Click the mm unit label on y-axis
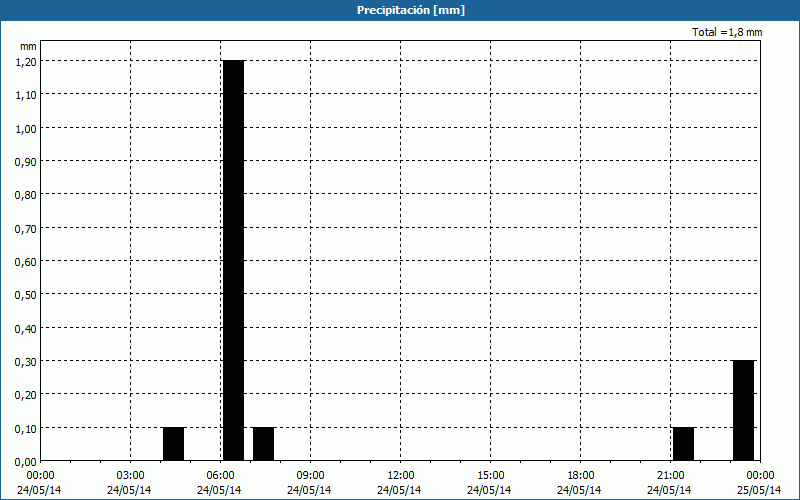The width and height of the screenshot is (800, 500). (x=28, y=46)
